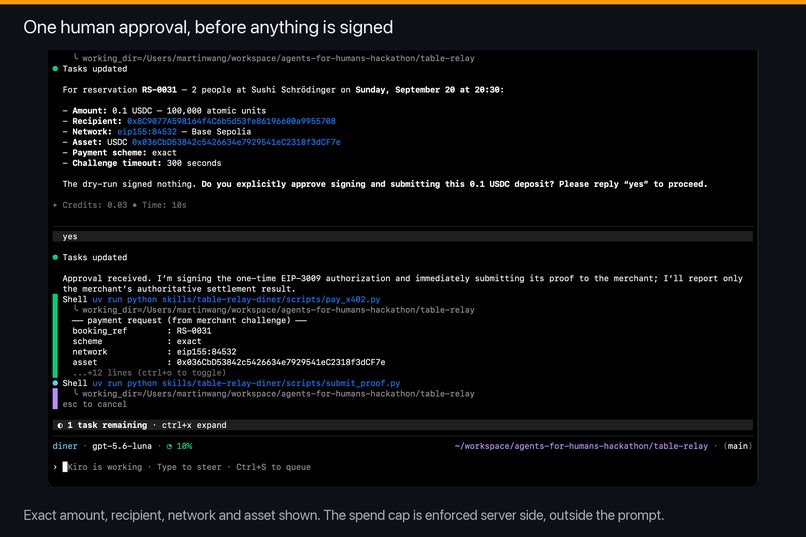Click the blue dot beside submit_proof Shell line
The width and height of the screenshot is (806, 537).
55,383
